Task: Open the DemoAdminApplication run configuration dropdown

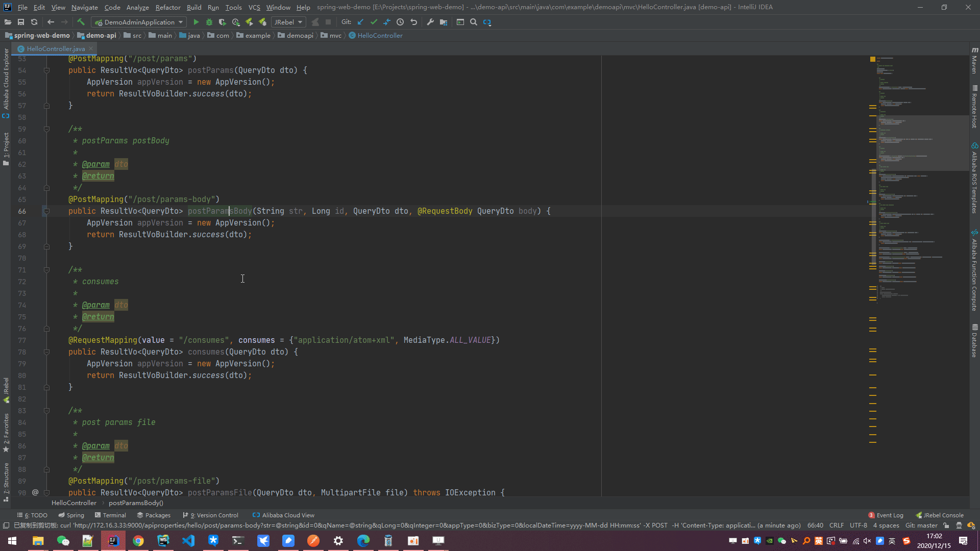Action: (x=181, y=22)
